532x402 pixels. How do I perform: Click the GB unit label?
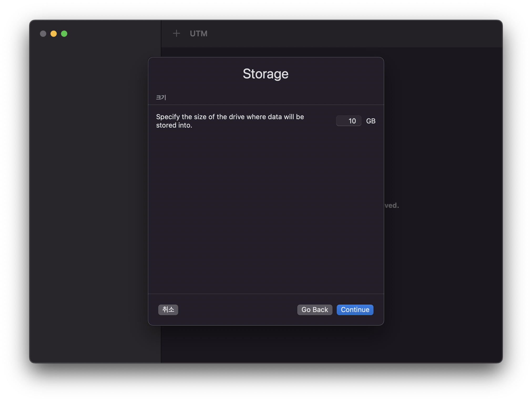[371, 121]
